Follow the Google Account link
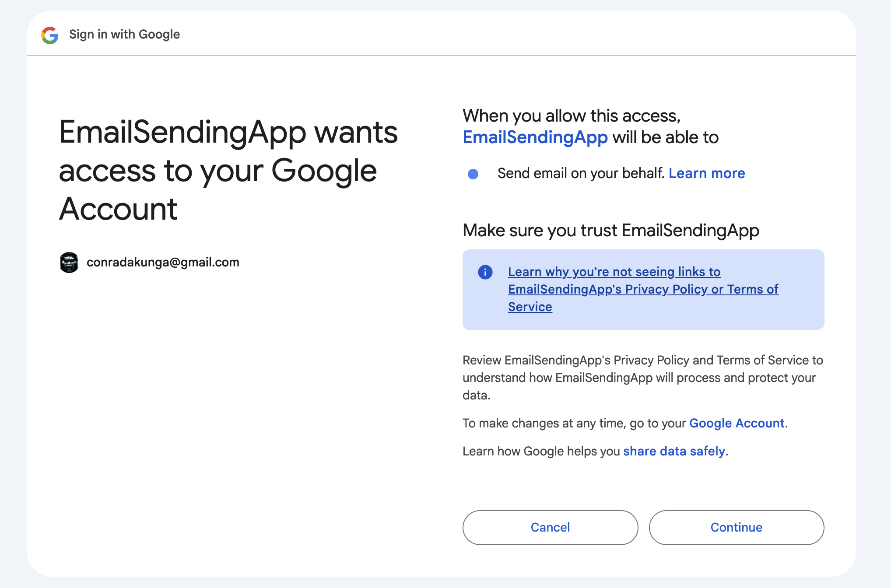 click(x=737, y=423)
